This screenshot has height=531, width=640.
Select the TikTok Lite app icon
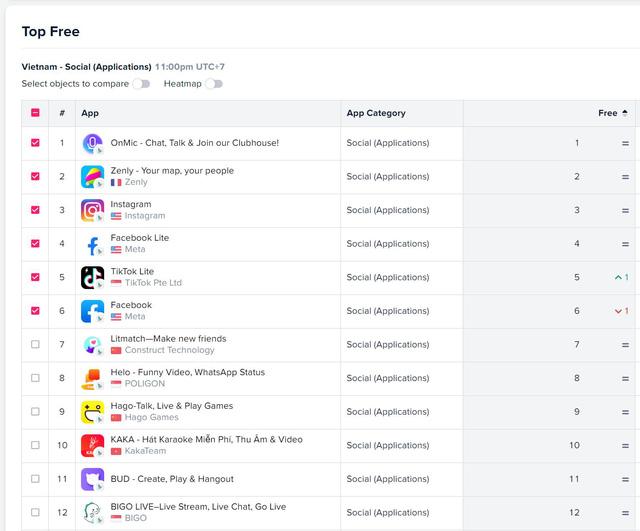[92, 278]
